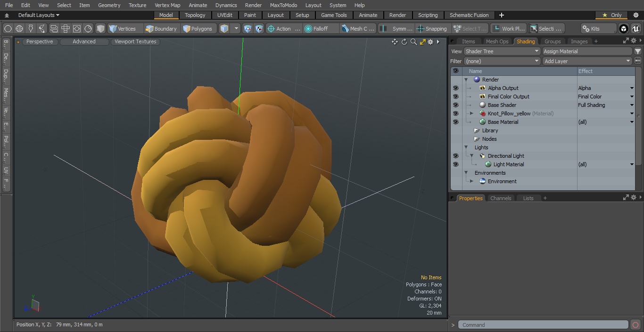Click the Shading panel gear icon
Viewport: 644px width, 332px height.
[633, 41]
